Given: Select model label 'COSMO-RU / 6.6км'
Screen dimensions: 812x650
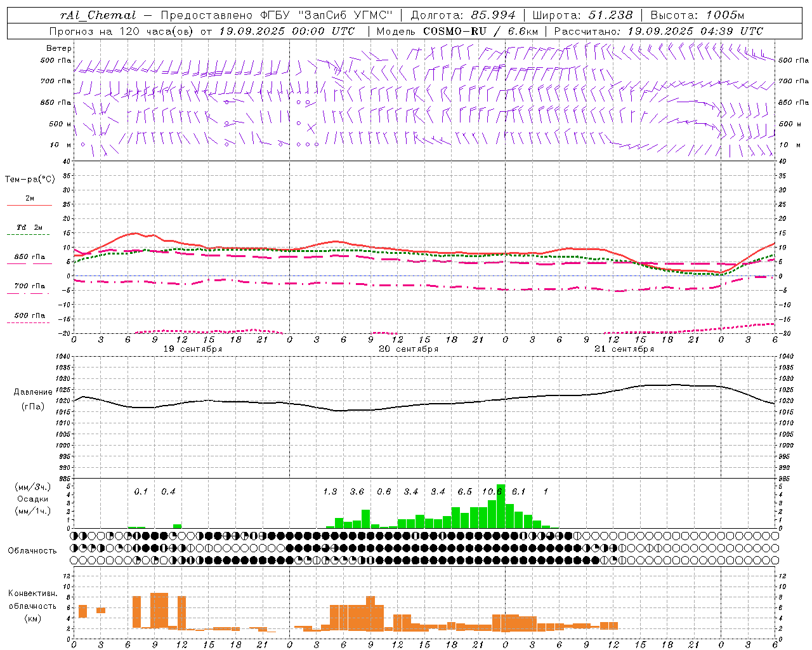Looking at the screenshot, I should [480, 31].
